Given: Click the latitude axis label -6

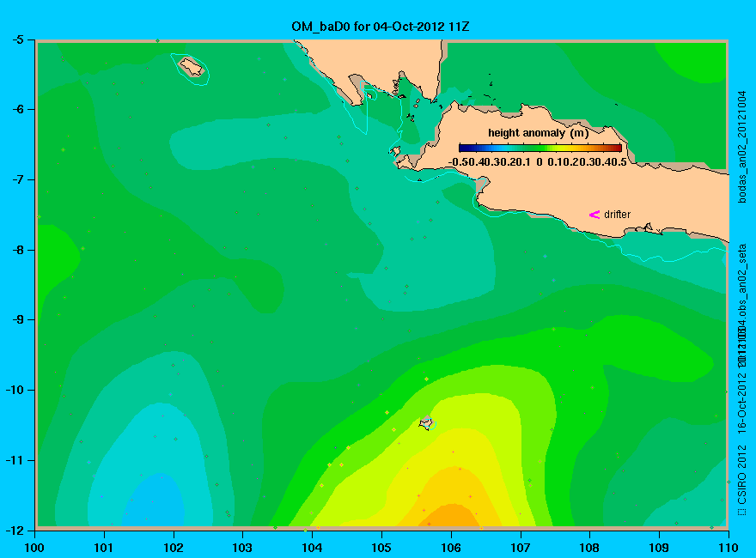Looking at the screenshot, I should click(x=17, y=109).
